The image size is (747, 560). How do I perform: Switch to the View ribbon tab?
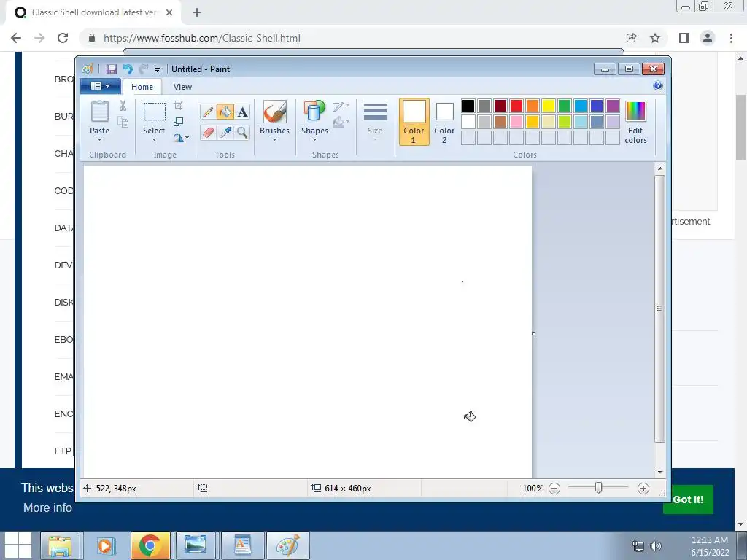coord(182,87)
